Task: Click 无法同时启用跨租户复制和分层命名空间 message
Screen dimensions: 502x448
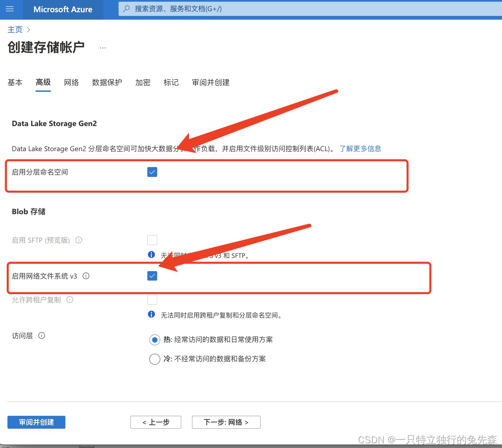Action: 221,315
